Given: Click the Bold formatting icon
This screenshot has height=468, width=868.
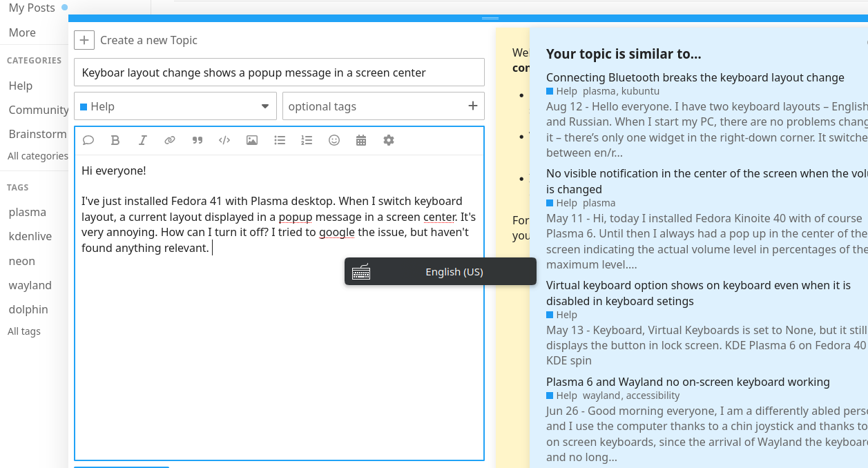Looking at the screenshot, I should pyautogui.click(x=115, y=140).
